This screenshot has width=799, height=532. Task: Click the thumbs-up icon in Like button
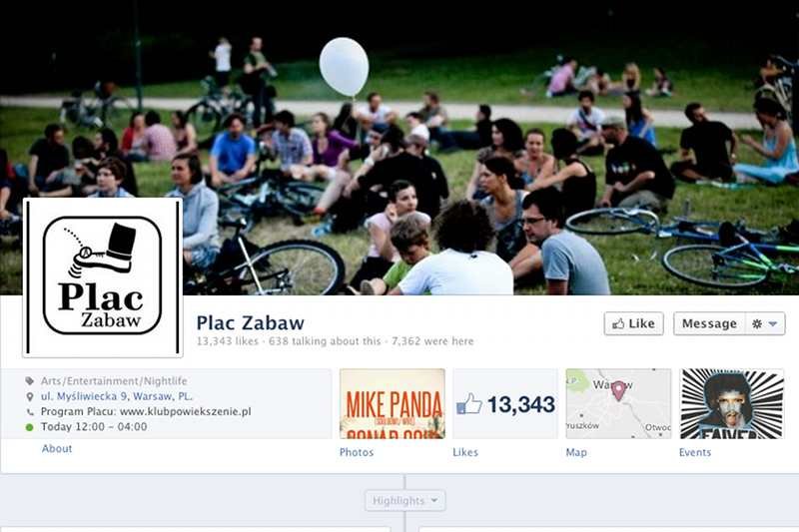pos(618,323)
